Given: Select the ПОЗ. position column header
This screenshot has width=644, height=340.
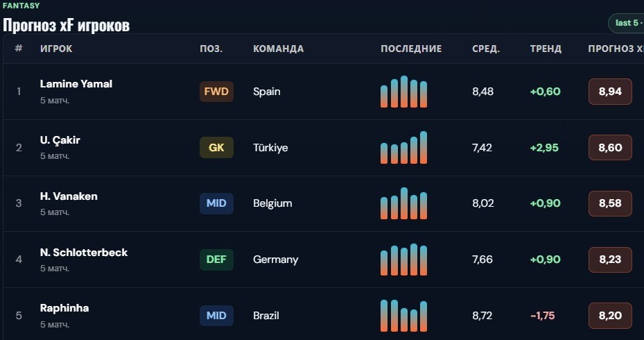Looking at the screenshot, I should pos(211,49).
